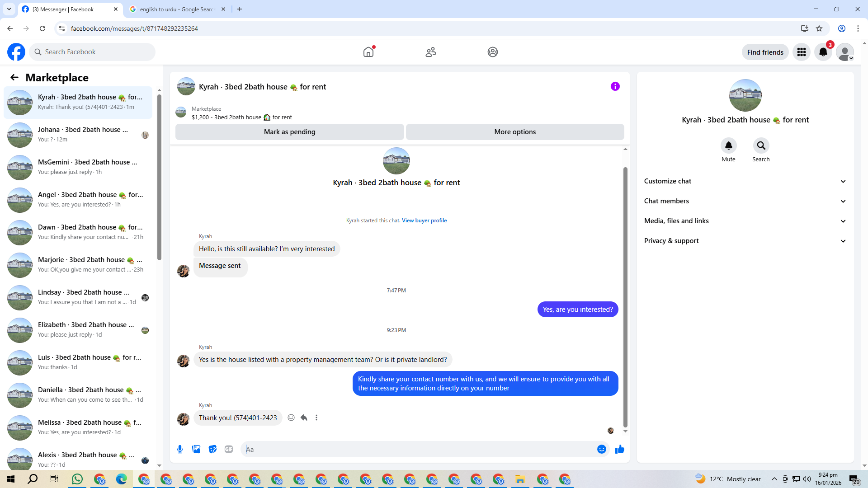Click the voice clip microphone icon
Image resolution: width=868 pixels, height=488 pixels.
(x=180, y=449)
